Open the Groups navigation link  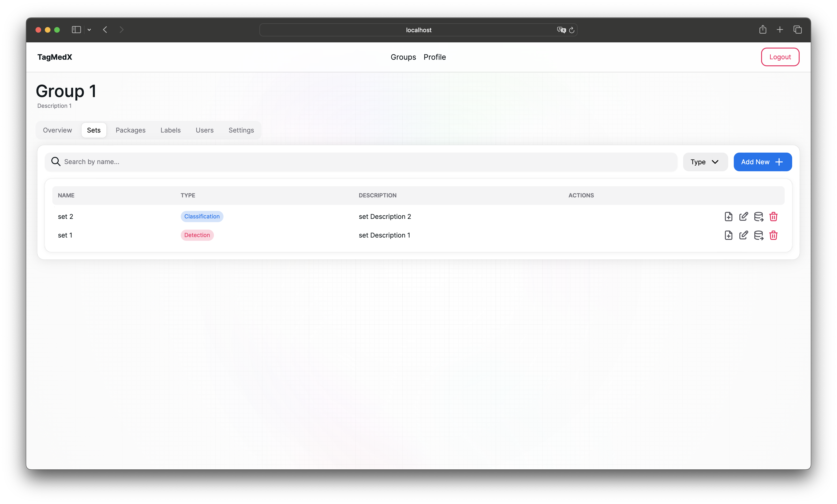coord(403,57)
